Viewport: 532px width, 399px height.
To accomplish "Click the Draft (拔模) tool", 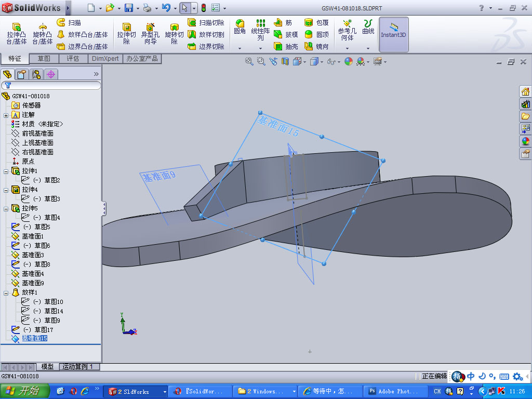I will 286,35.
